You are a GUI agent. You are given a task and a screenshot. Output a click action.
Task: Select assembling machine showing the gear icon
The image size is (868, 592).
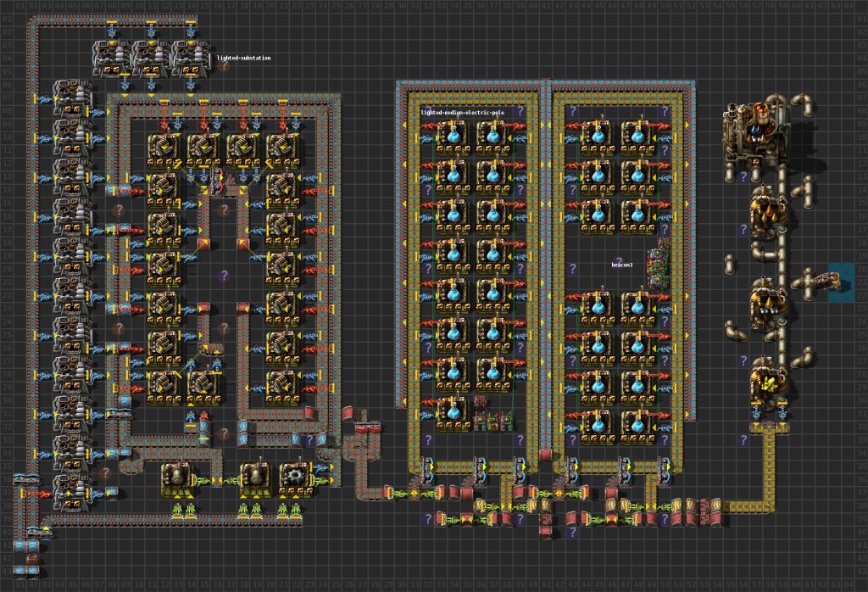click(x=296, y=479)
